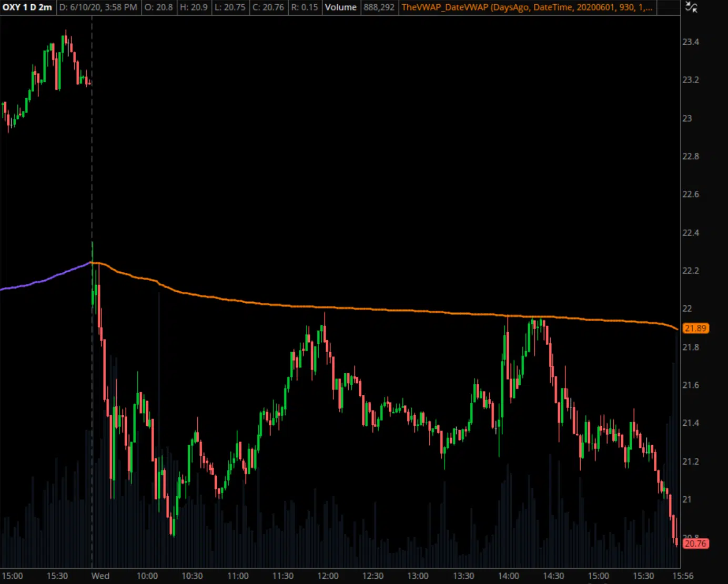Screen dimensions: 728x584
Task: Click the 15:56 time label at far right
Action: 683,576
